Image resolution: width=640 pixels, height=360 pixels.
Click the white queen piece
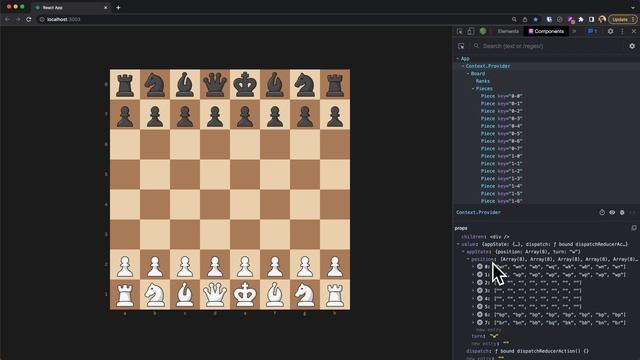tap(215, 294)
